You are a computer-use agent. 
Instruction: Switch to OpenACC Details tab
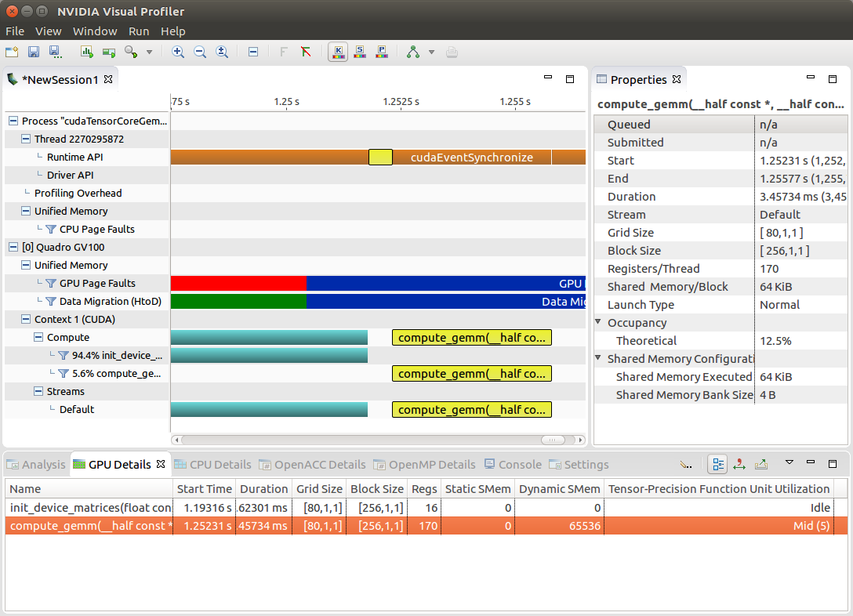[x=312, y=464]
